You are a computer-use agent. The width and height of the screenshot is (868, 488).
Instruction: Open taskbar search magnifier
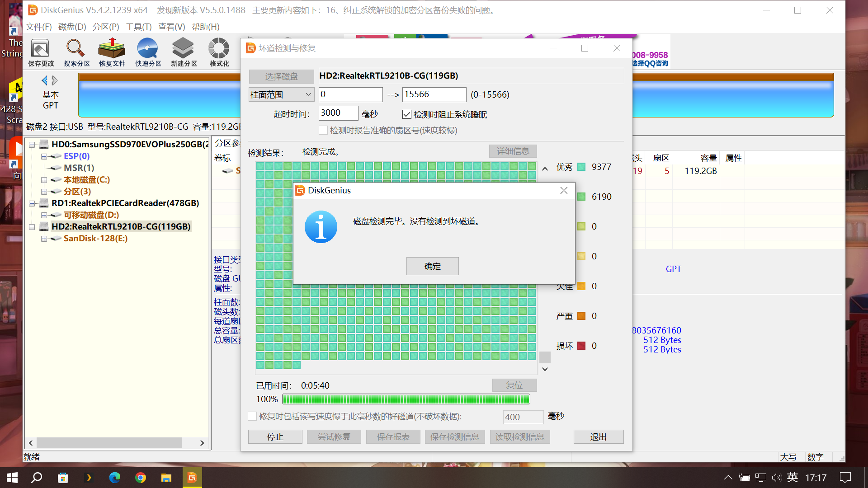(37, 478)
